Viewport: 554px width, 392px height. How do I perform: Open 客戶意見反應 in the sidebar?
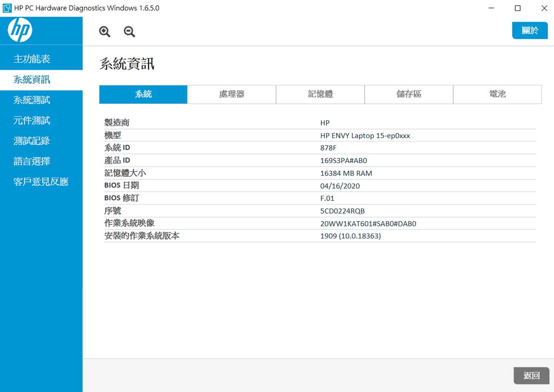[x=41, y=182]
